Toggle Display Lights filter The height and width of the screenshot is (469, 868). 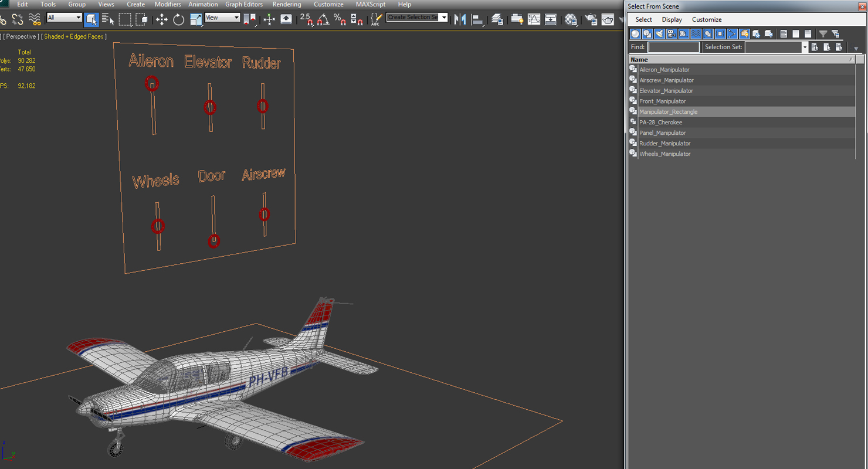click(x=659, y=34)
